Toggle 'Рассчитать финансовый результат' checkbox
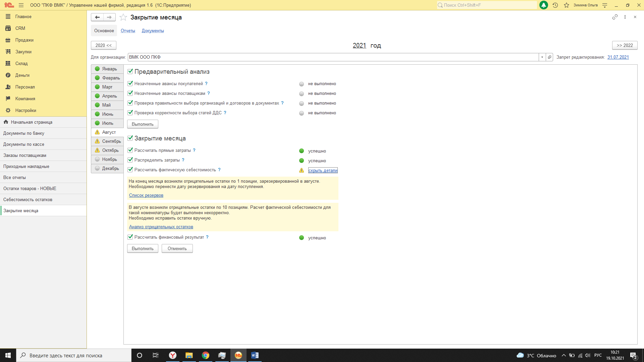The image size is (644, 362). [130, 237]
